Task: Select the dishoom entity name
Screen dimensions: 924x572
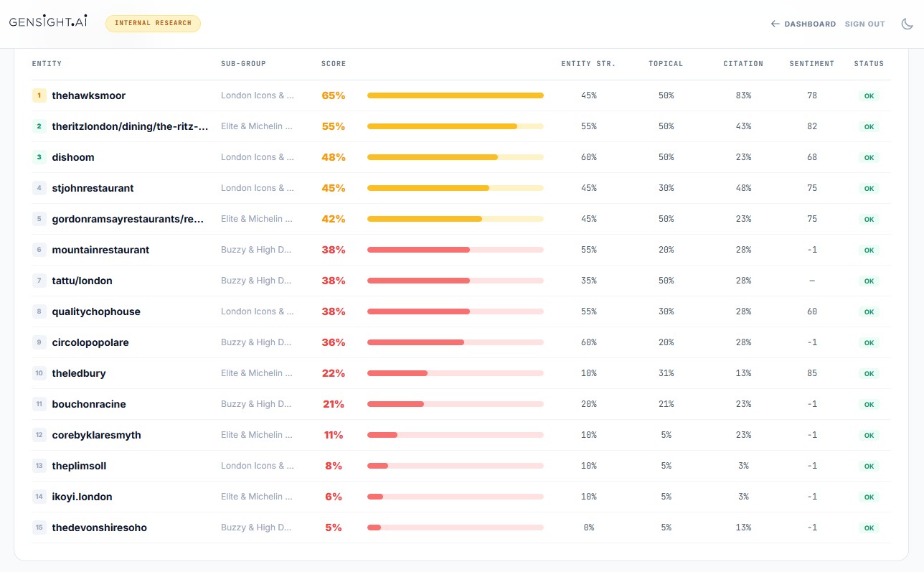Action: click(73, 157)
